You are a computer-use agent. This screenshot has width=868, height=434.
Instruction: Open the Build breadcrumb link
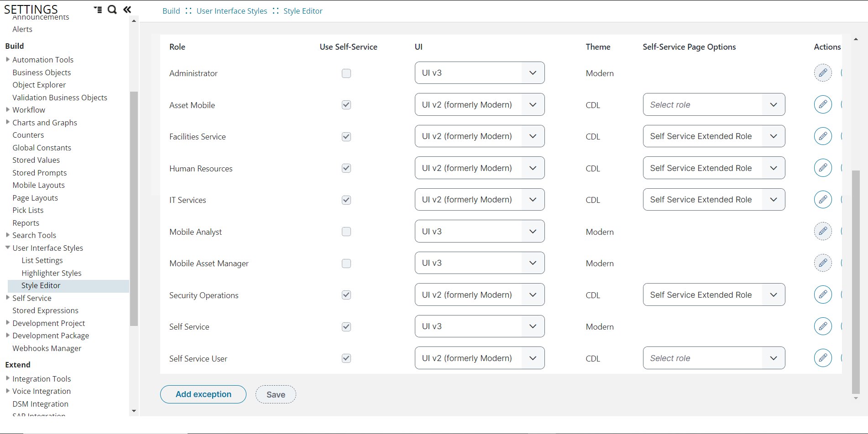point(171,10)
